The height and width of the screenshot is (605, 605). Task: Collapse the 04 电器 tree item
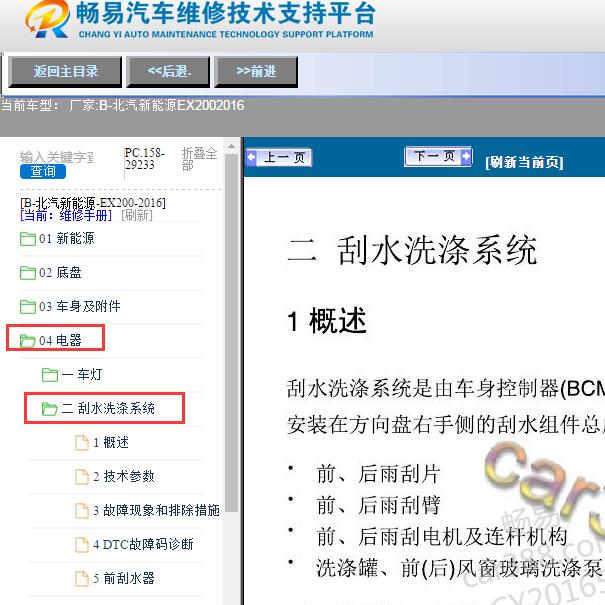(x=60, y=340)
